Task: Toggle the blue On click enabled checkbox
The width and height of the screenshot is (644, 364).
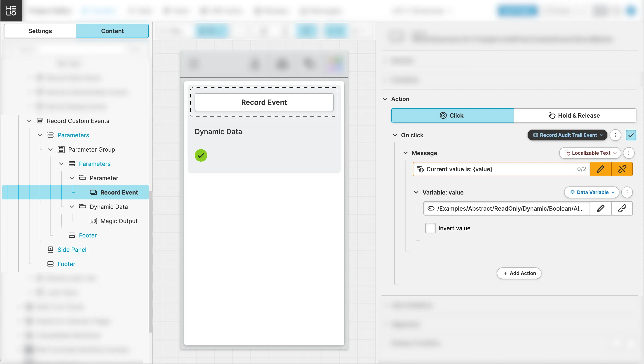Action: point(631,135)
